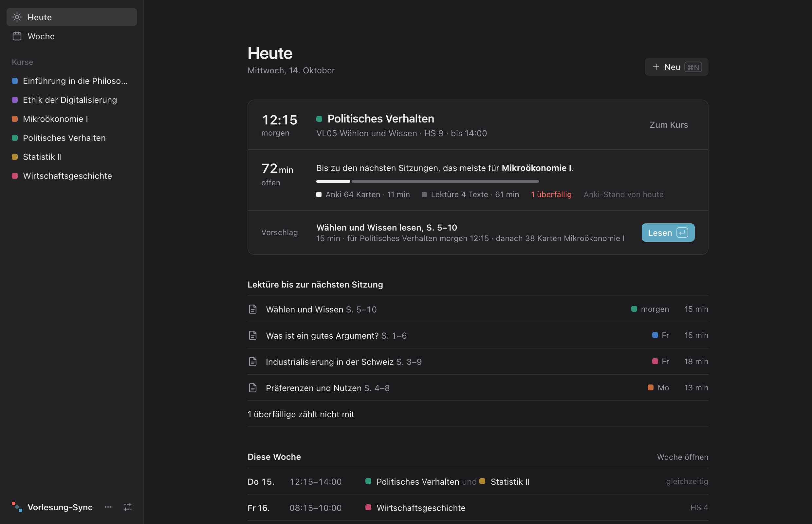The height and width of the screenshot is (524, 812).
Task: Click the Vorlesung-Sync app logo icon
Action: point(17,507)
